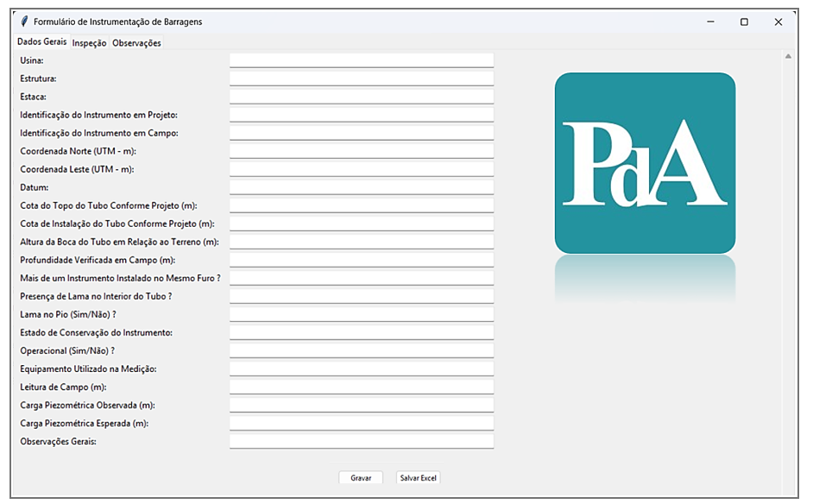
Task: Focus the Presença de Lama no Interior field
Action: coord(362,296)
